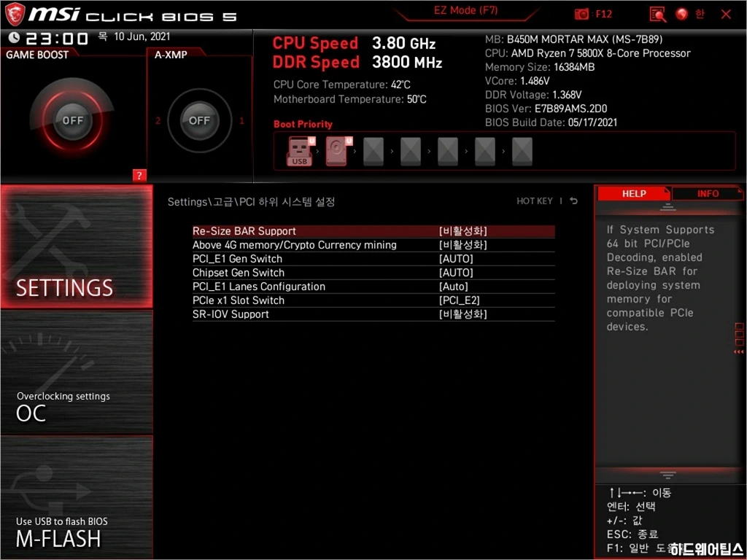
Task: Click the DDR Speed 3800 MHz value
Action: [x=407, y=63]
